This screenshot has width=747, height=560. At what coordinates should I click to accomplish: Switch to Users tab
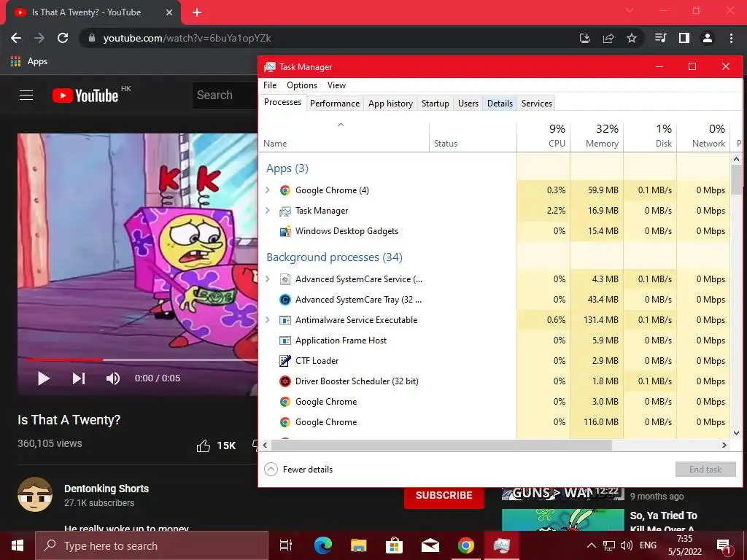pyautogui.click(x=468, y=104)
